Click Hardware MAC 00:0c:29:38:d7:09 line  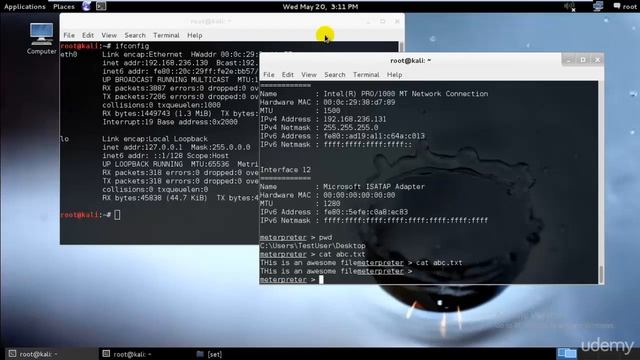pyautogui.click(x=327, y=102)
